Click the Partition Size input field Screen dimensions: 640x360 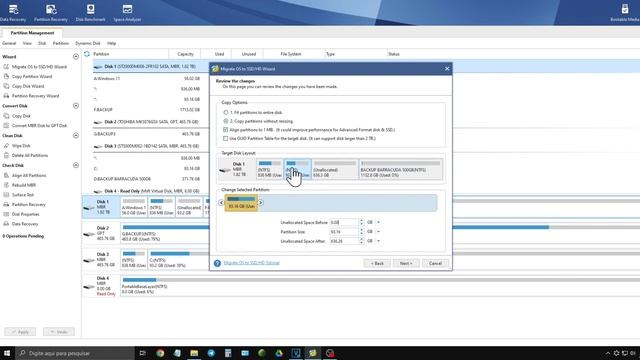344,231
